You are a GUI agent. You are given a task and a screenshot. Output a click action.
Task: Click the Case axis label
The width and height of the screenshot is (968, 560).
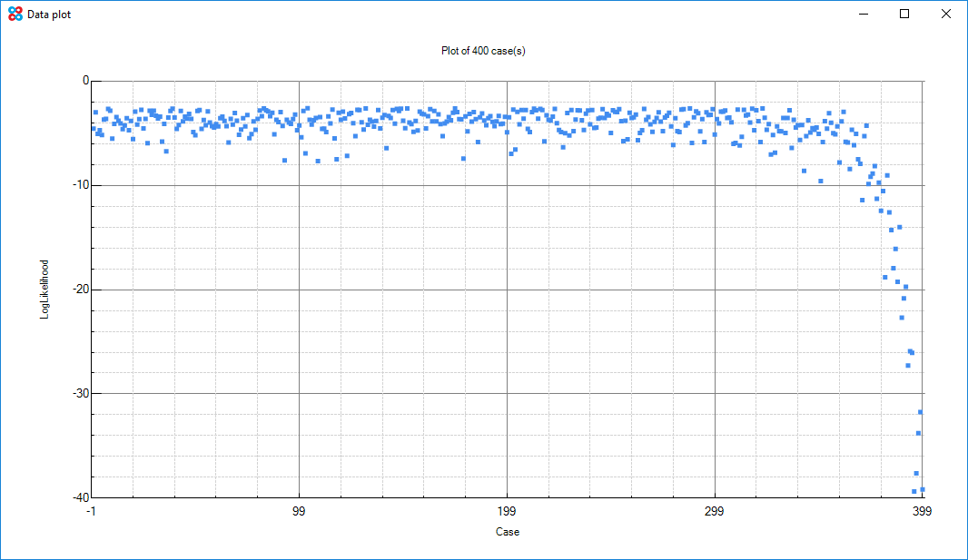[508, 533]
